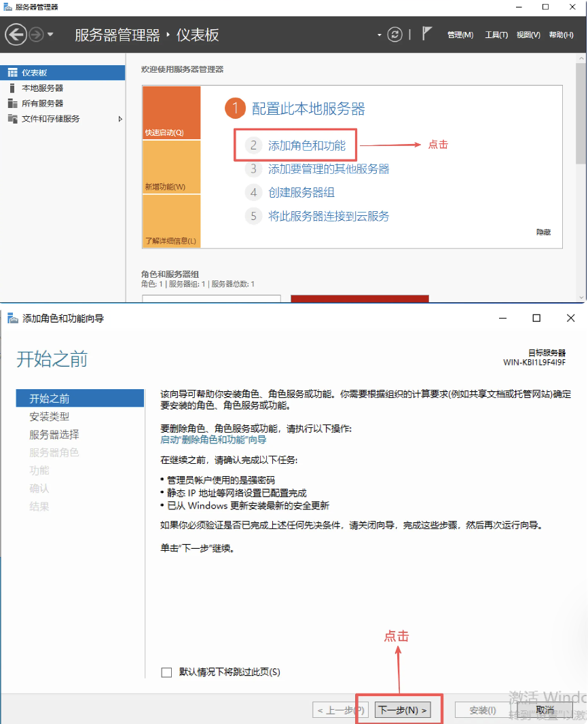588x724 pixels.
Task: Expand the File and Storage Services arrow
Action: (120, 119)
